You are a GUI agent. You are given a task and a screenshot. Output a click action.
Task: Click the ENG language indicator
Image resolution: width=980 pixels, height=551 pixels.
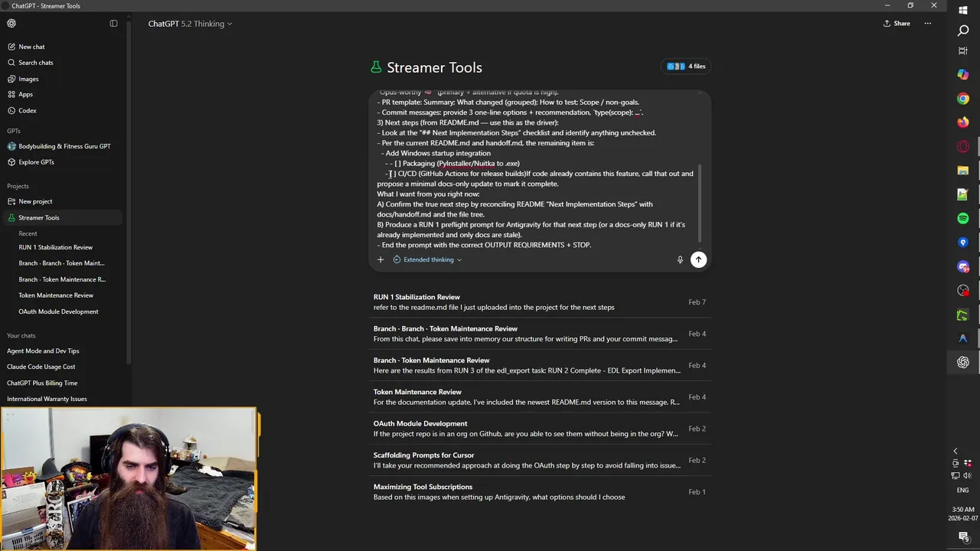[963, 491]
